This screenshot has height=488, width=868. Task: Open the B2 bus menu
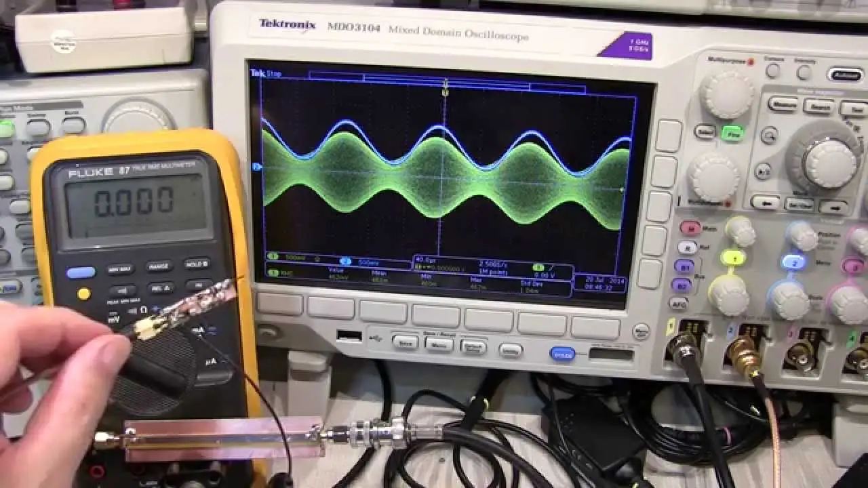682,285
